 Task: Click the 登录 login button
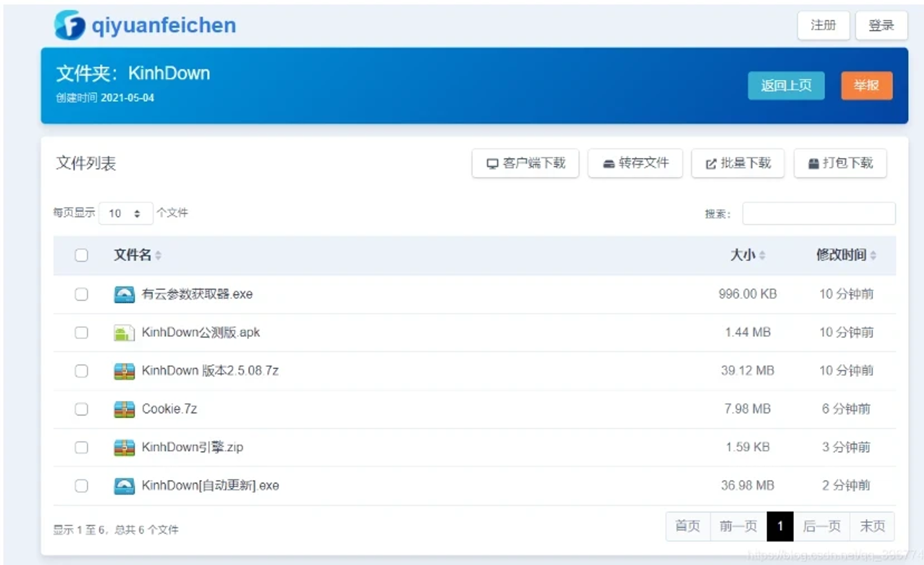click(x=881, y=25)
